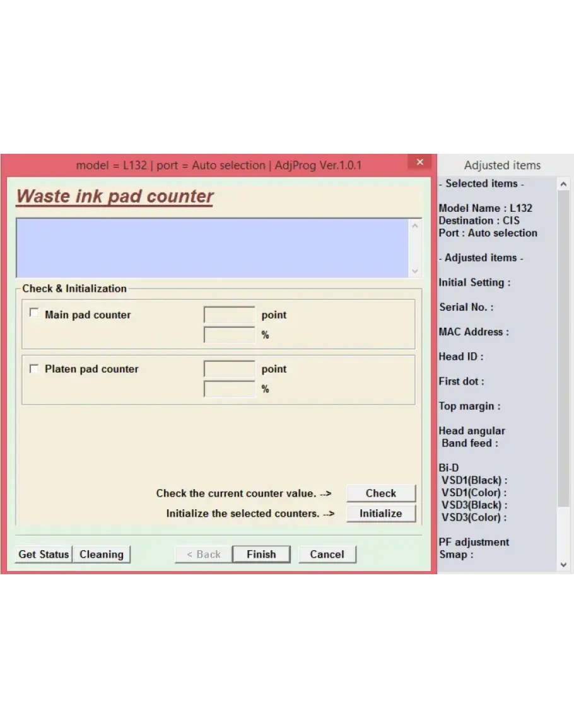Click up arrow of Adjusted items scrollbar
574x728 pixels.
tap(564, 184)
